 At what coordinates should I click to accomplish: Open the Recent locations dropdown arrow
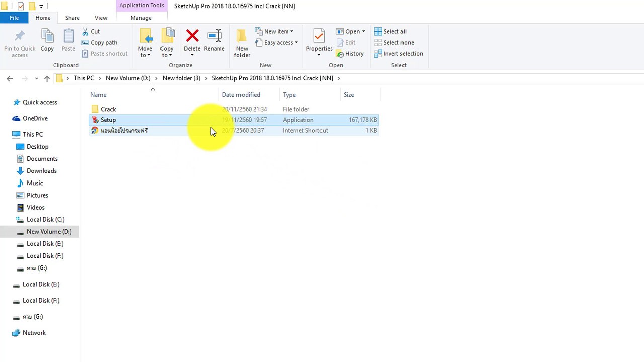pos(36,78)
